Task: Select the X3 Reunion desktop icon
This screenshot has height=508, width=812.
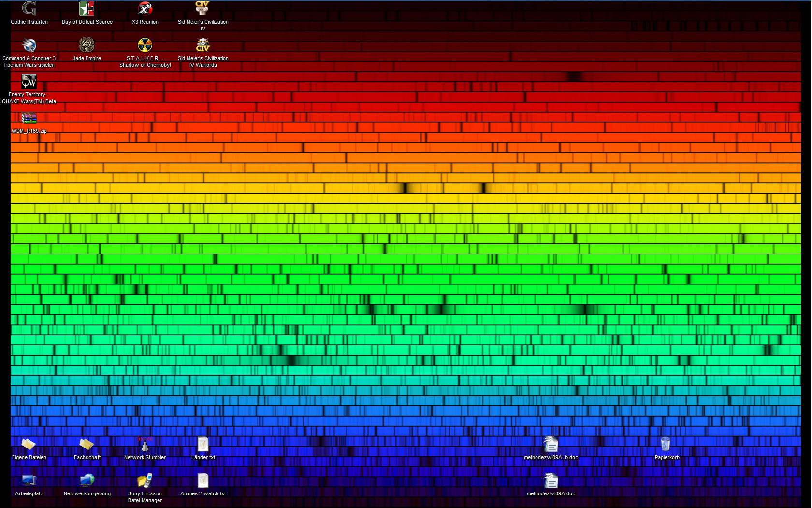Action: tap(145, 10)
